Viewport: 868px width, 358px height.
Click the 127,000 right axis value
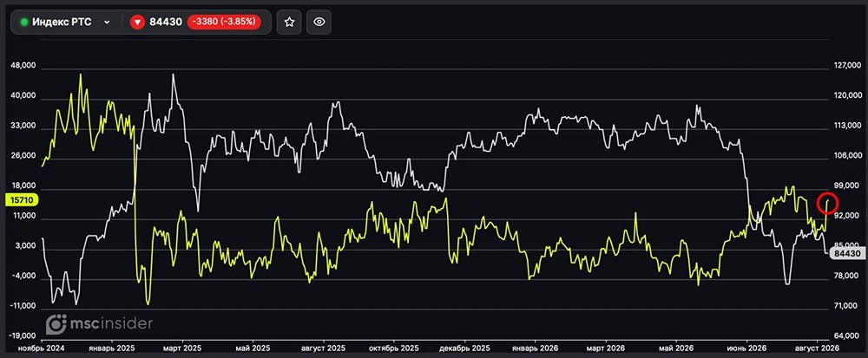tap(847, 66)
